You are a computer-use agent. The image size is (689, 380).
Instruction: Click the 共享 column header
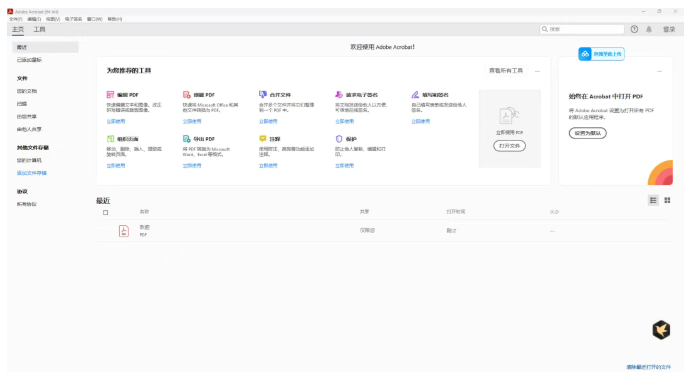(364, 212)
